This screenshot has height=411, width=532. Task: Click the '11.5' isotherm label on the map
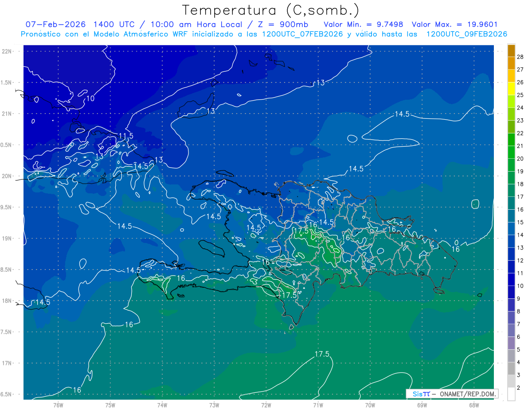(x=126, y=136)
